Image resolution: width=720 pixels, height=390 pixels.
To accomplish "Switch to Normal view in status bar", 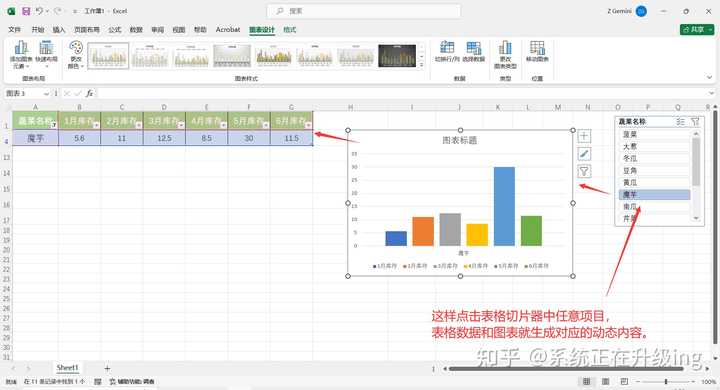I will (x=586, y=382).
